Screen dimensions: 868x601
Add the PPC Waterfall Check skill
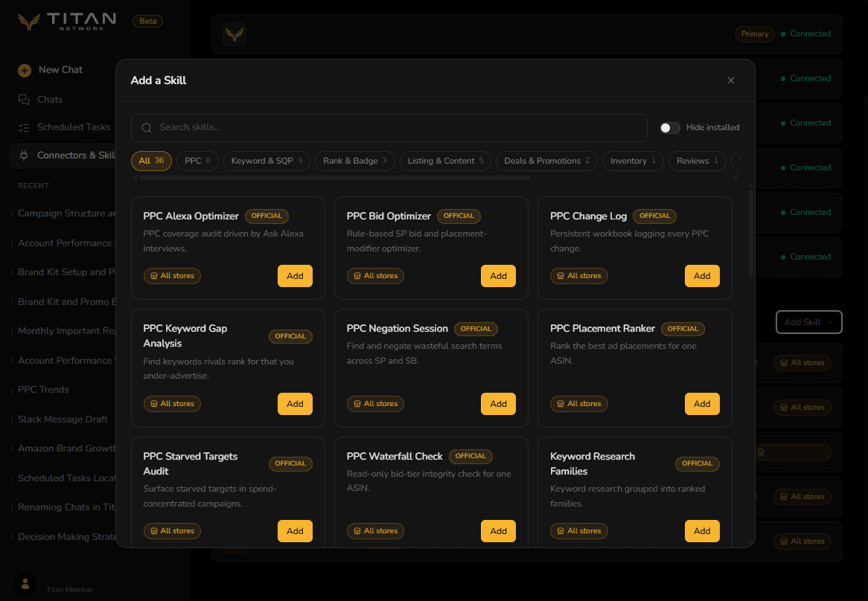(x=498, y=531)
